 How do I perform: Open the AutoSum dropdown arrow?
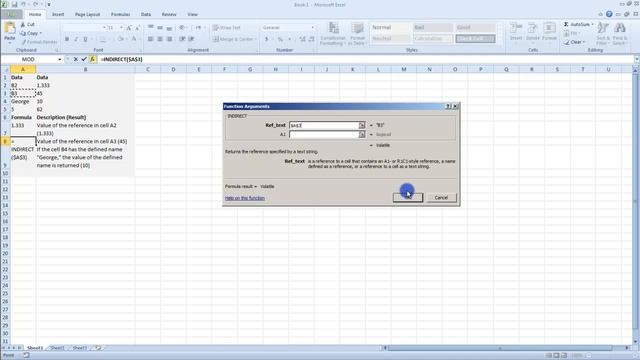(x=592, y=24)
